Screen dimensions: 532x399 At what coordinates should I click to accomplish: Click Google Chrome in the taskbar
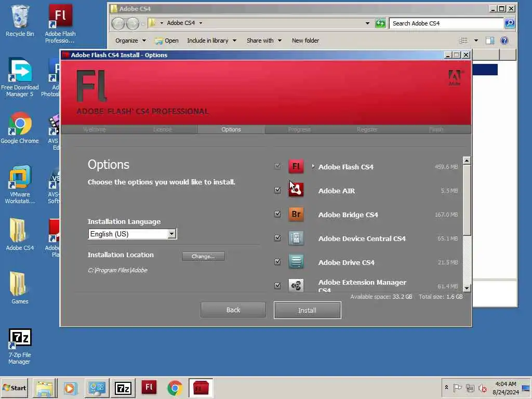[175, 388]
